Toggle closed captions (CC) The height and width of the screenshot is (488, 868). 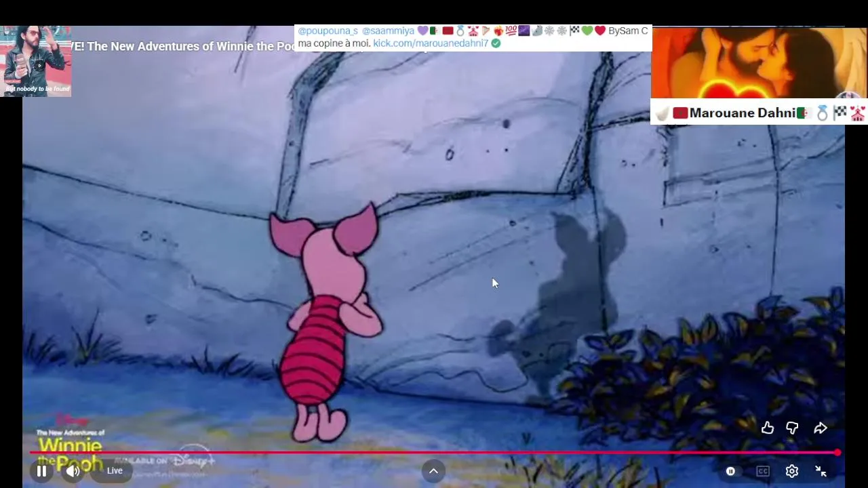point(763,471)
